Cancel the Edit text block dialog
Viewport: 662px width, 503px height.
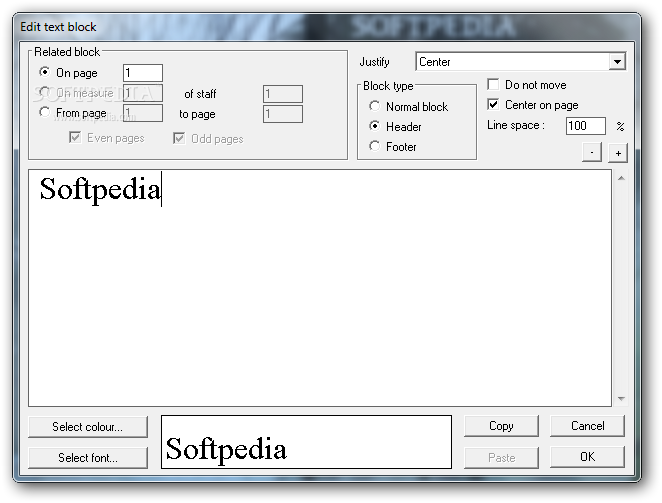(x=587, y=426)
